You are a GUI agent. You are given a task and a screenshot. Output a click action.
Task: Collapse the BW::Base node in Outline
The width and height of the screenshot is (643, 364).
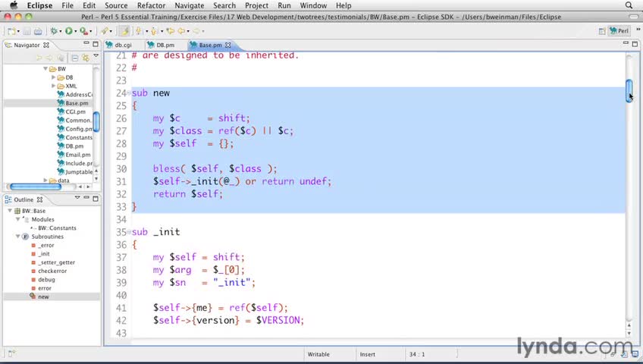point(10,211)
